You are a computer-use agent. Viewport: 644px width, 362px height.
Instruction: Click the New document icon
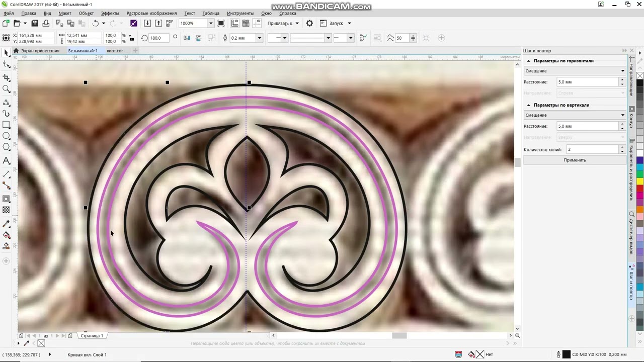click(x=6, y=23)
